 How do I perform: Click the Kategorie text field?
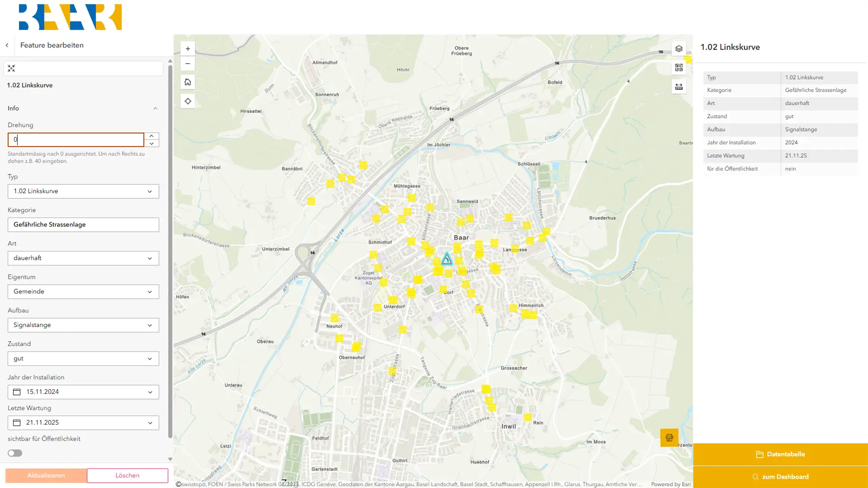pyautogui.click(x=83, y=225)
